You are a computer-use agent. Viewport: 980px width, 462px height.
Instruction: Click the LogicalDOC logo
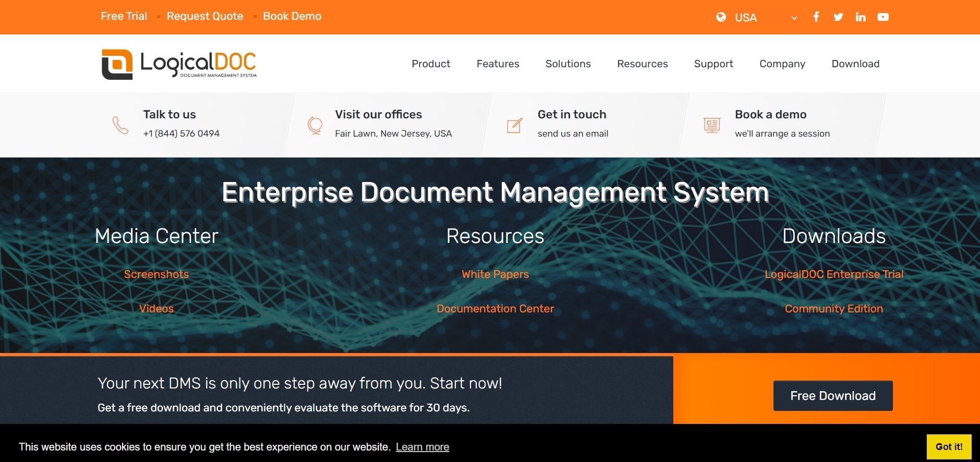click(x=179, y=64)
